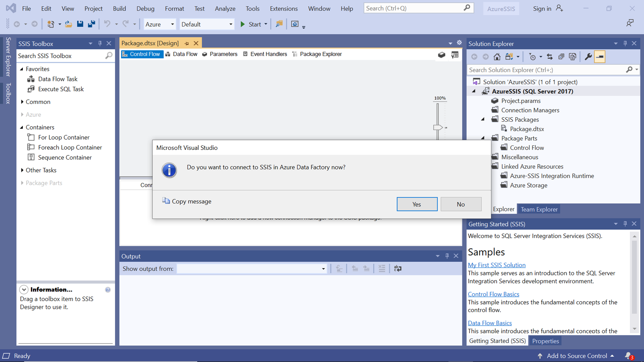This screenshot has height=362, width=644.
Task: Click the designer zoom slider handle
Action: (x=438, y=127)
